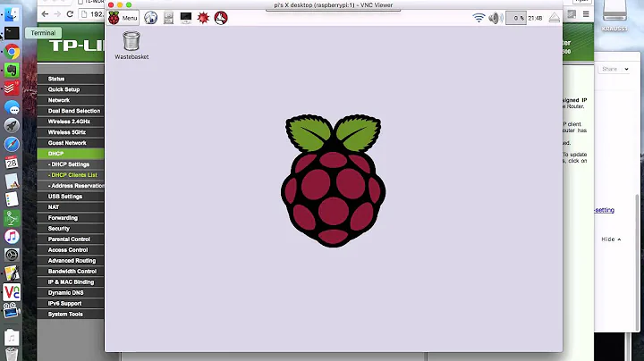The image size is (644, 361).
Task: Open Reminders in the Dock
Action: pyautogui.click(x=12, y=199)
